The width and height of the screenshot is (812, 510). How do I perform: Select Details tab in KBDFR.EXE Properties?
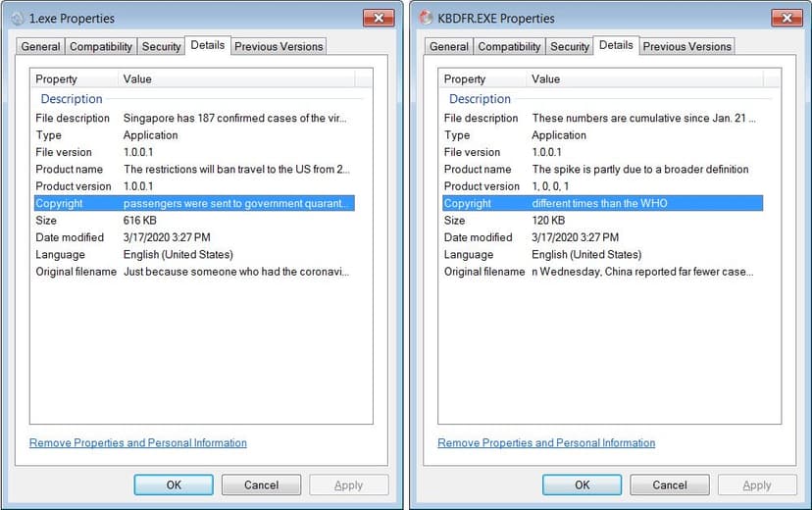(x=616, y=45)
